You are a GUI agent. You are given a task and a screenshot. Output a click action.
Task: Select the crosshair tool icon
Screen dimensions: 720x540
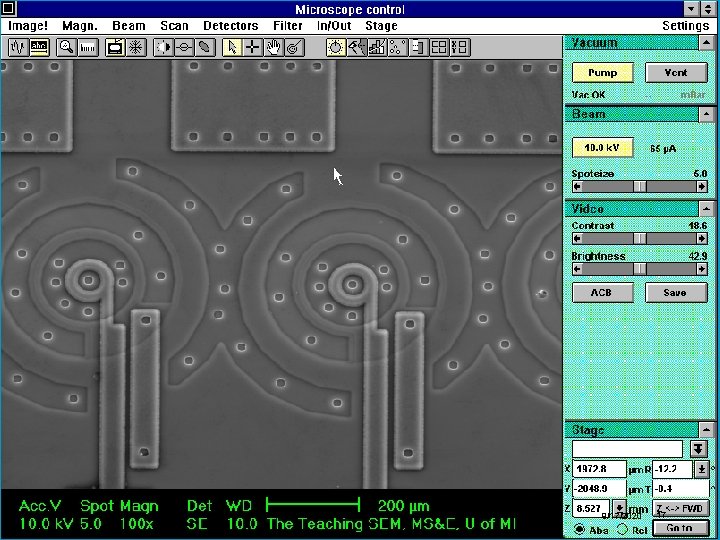[x=253, y=47]
